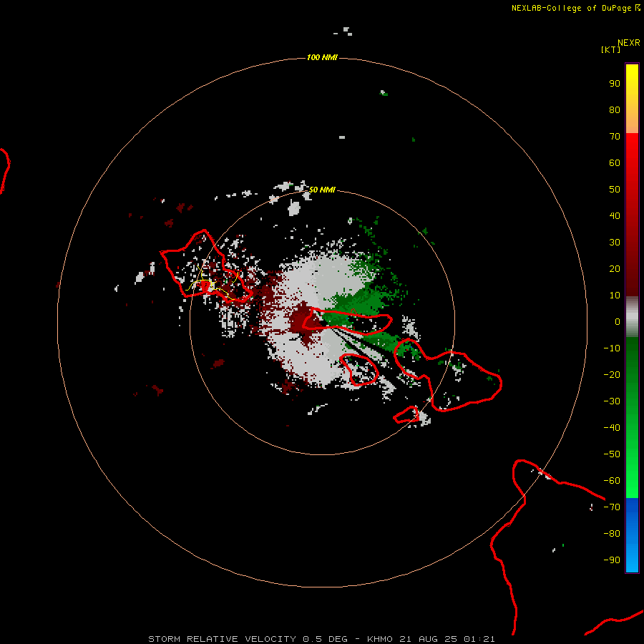
Task: Click the KT units label above color scale
Action: click(611, 49)
